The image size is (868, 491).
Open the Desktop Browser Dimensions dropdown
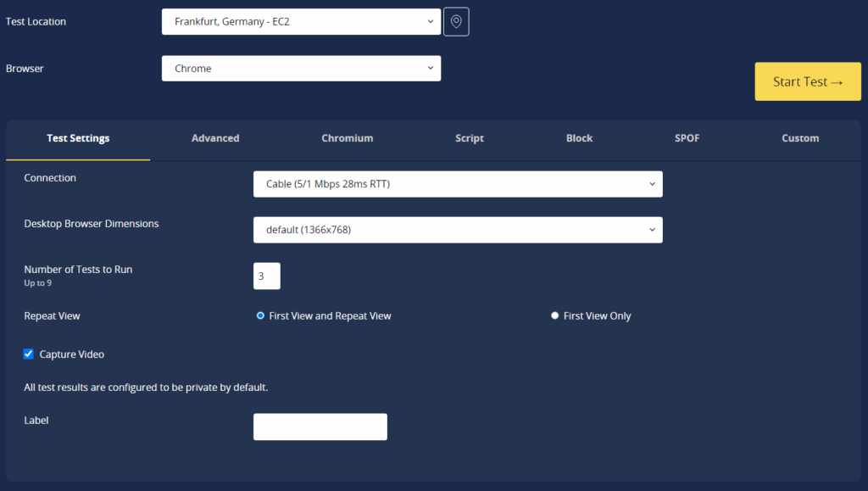458,229
